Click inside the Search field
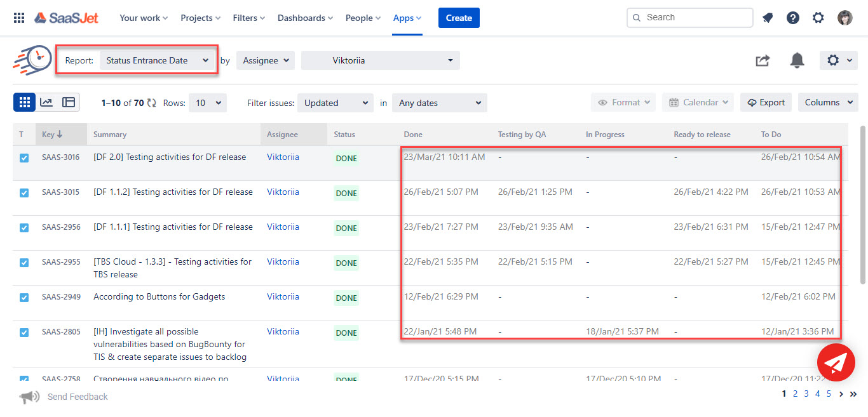 click(x=689, y=17)
